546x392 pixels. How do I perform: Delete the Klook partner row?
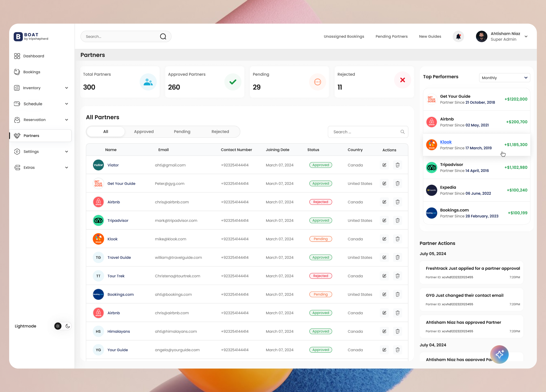point(398,239)
